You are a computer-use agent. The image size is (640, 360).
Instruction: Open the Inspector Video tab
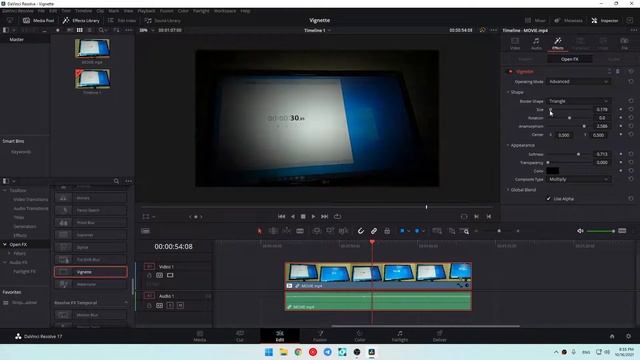click(515, 43)
